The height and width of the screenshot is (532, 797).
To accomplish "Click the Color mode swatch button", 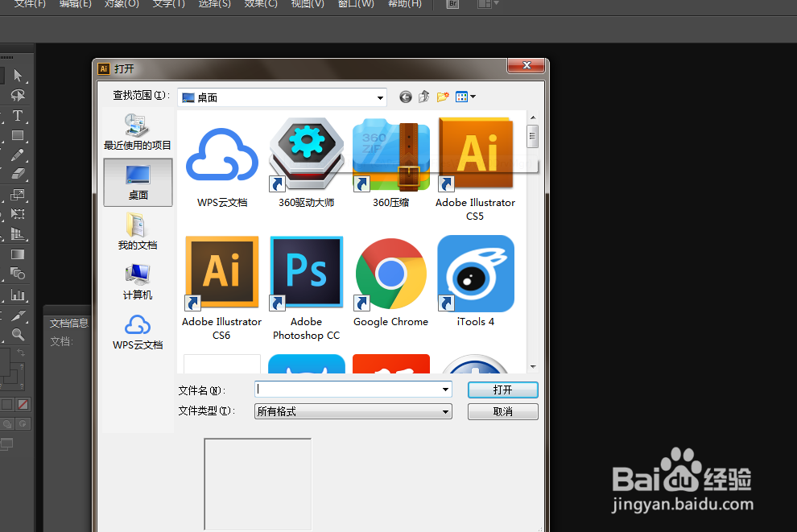I will [x=7, y=405].
